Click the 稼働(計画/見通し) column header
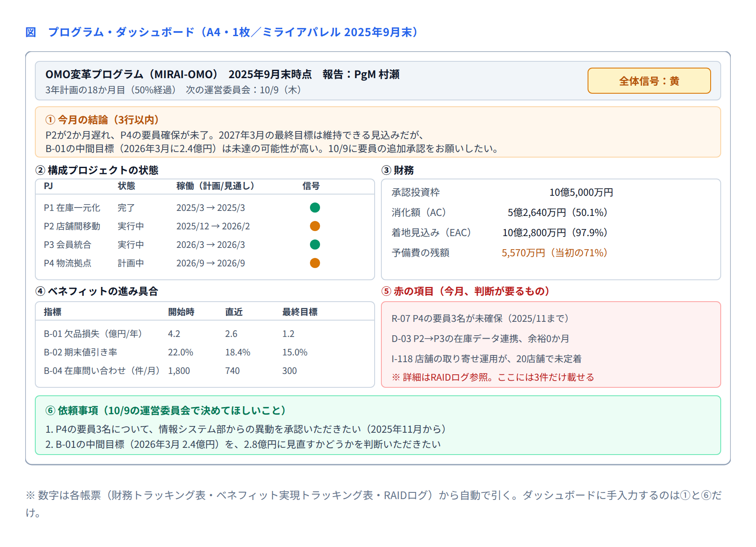 click(x=215, y=186)
